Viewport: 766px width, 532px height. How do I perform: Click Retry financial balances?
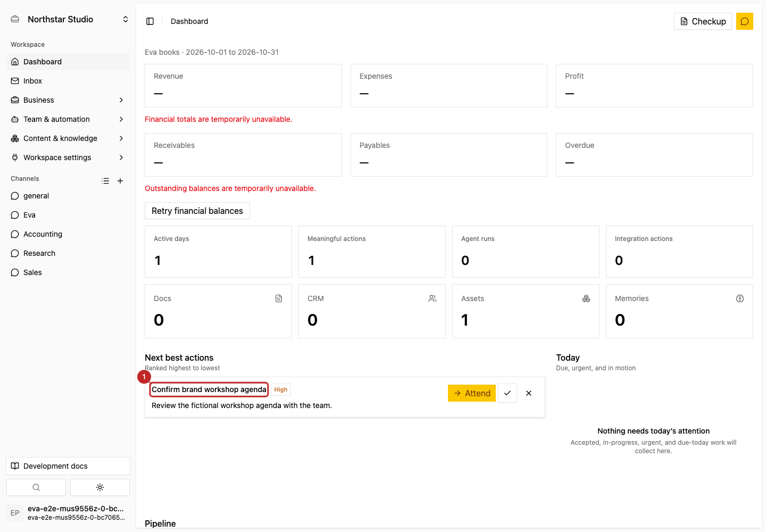197,211
